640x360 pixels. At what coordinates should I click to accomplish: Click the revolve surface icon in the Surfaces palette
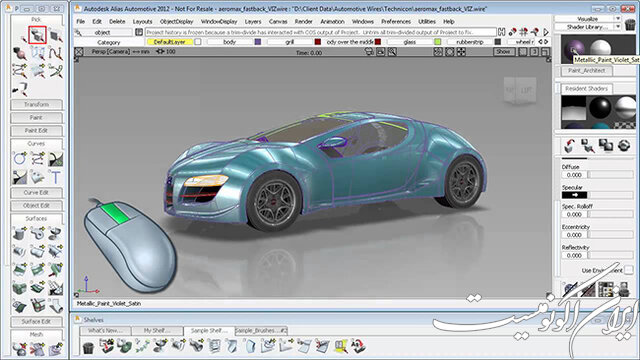(x=55, y=233)
